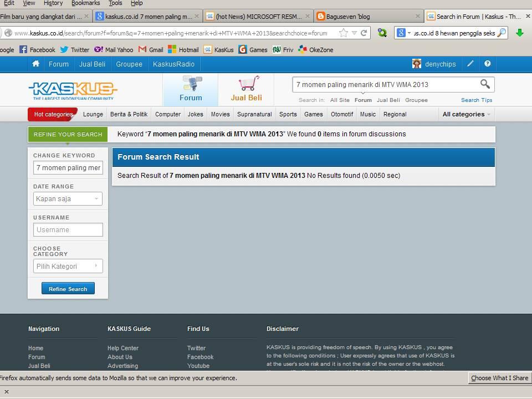
Task: Open the Tools menu
Action: pos(115,3)
